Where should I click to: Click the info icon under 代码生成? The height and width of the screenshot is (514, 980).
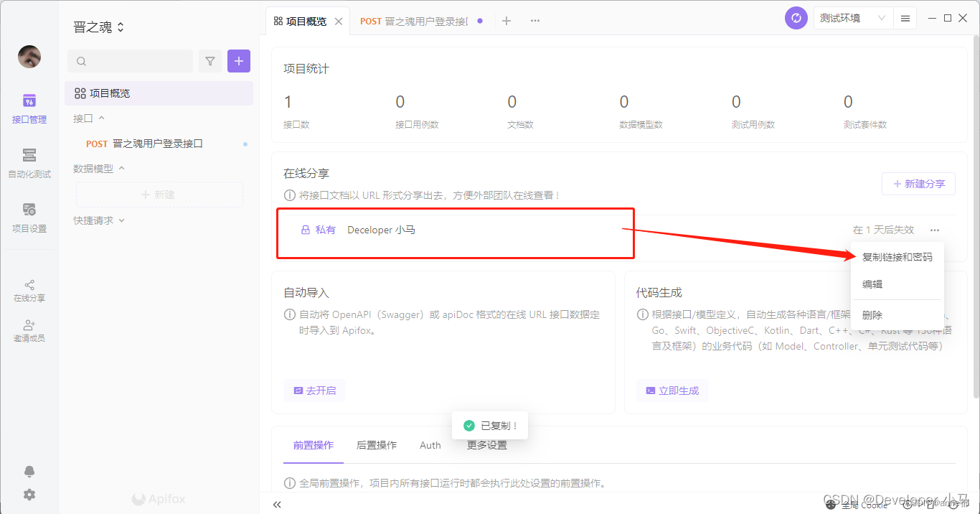tap(642, 314)
